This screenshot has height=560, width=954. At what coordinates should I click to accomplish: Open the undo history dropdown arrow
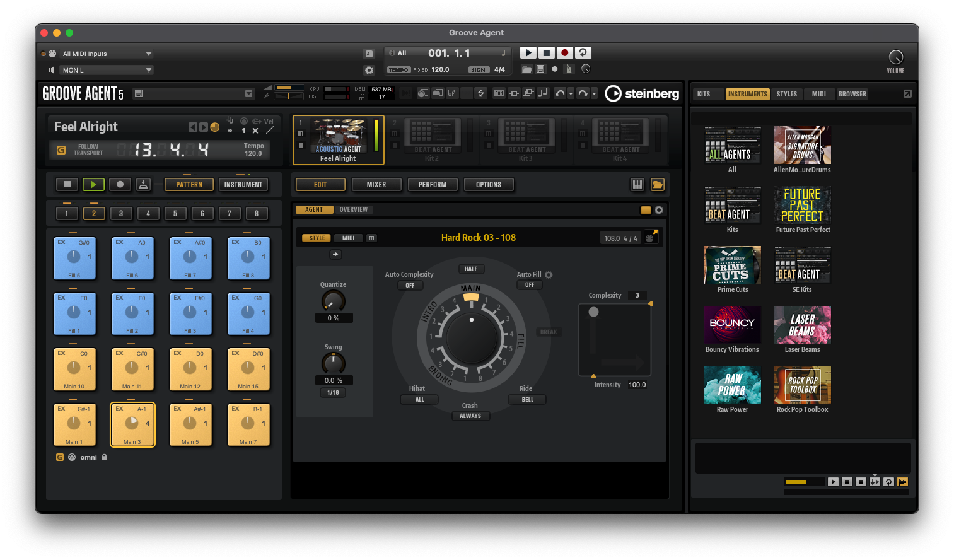point(571,94)
